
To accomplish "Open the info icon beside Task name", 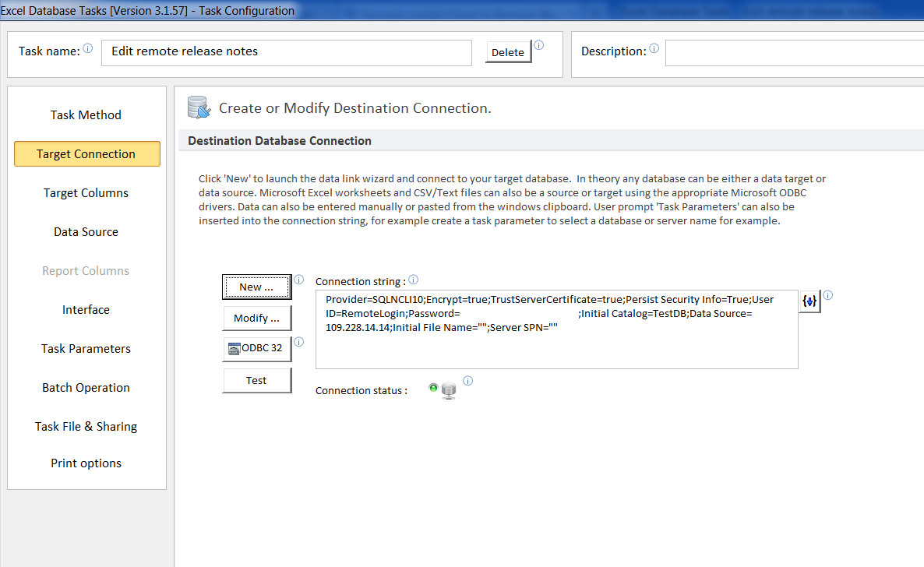I will [86, 46].
